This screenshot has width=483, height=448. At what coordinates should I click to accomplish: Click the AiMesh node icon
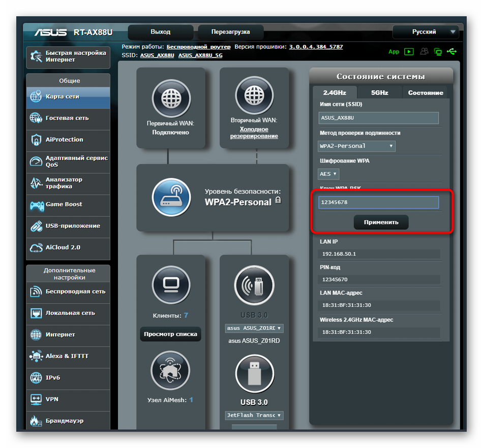[171, 370]
